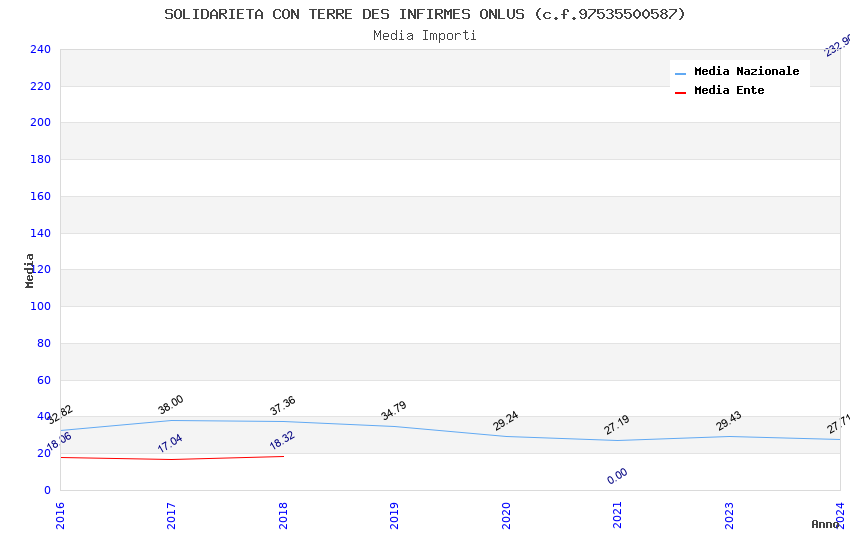Click the vertical Media axis title

[29, 271]
